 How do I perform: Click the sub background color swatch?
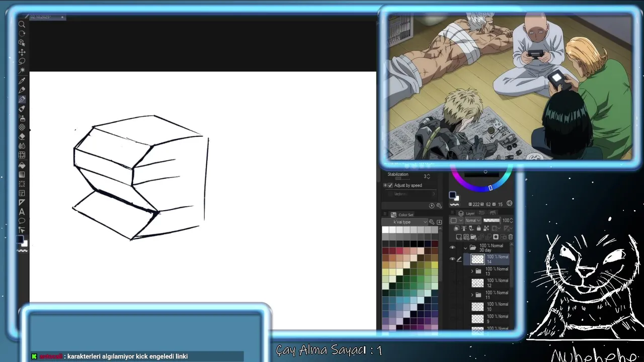pos(457,198)
